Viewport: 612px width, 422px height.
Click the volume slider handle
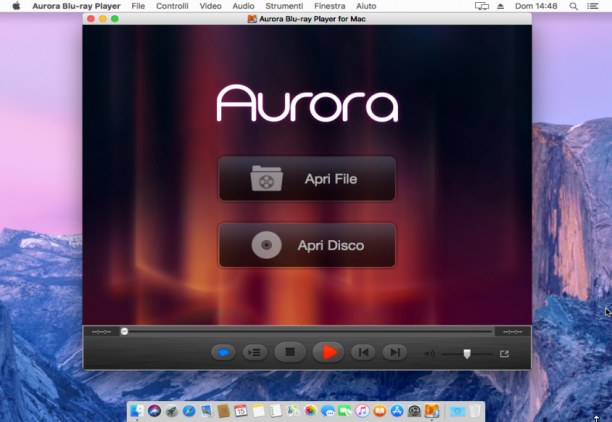click(x=467, y=354)
